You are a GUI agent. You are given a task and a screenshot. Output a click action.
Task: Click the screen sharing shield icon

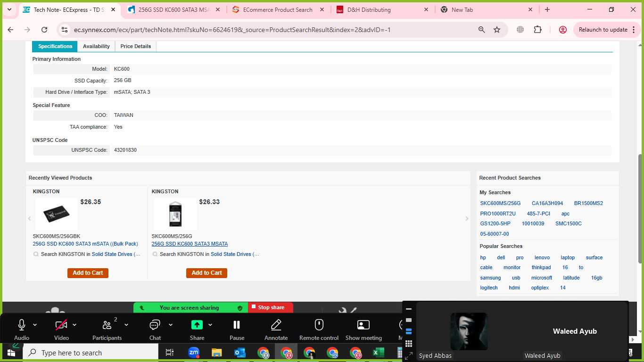[239, 308]
